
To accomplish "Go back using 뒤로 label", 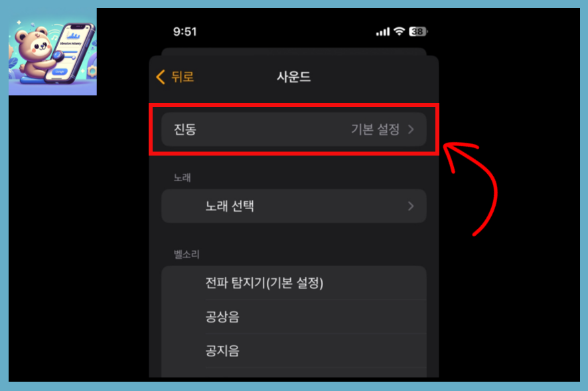I will point(183,77).
